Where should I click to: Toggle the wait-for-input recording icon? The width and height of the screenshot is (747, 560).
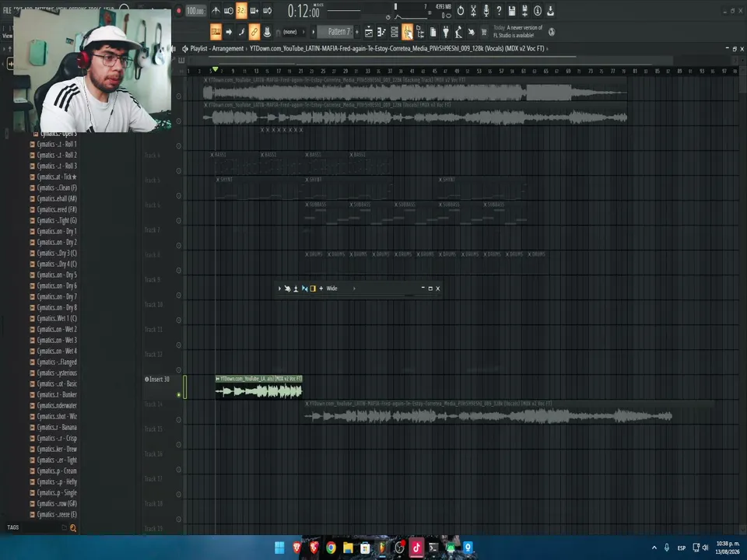click(229, 10)
